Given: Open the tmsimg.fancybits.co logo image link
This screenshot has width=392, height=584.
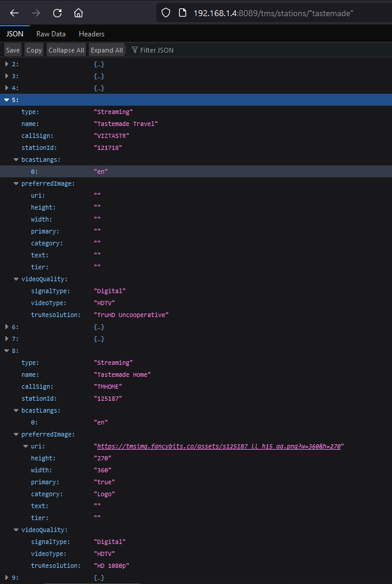Looking at the screenshot, I should (x=219, y=446).
